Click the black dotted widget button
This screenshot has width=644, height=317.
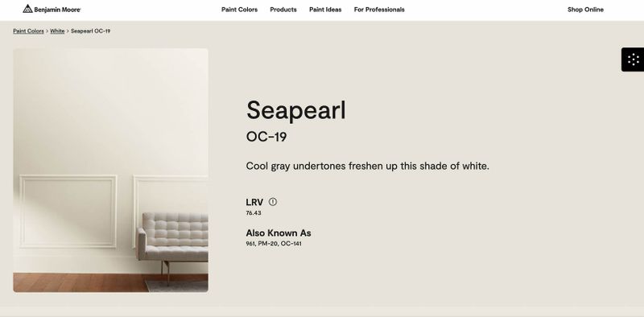tap(633, 60)
